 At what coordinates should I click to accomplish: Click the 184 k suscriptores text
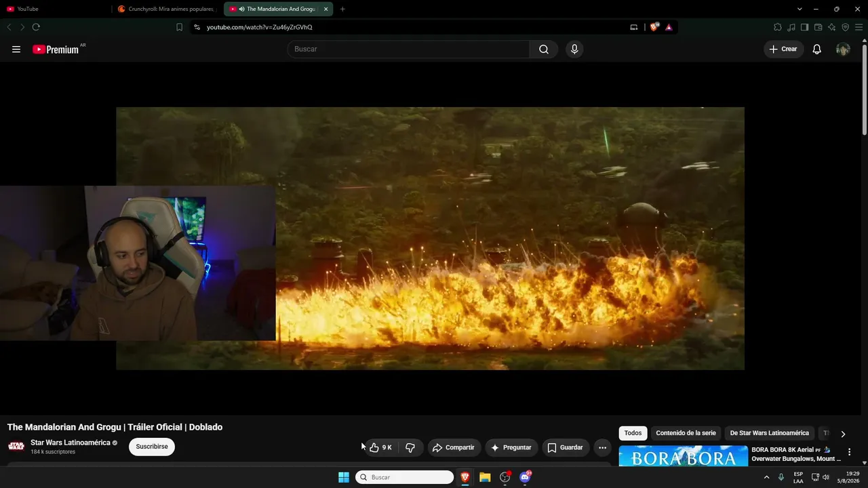tap(53, 452)
